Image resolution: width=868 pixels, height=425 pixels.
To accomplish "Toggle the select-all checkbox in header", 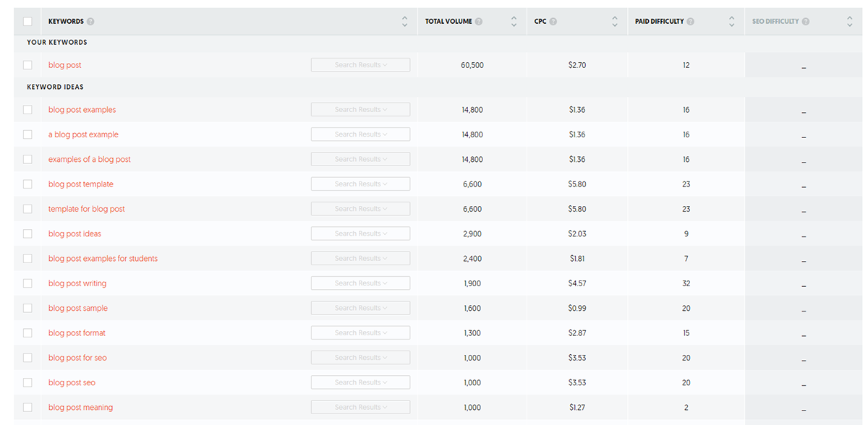I will (27, 22).
